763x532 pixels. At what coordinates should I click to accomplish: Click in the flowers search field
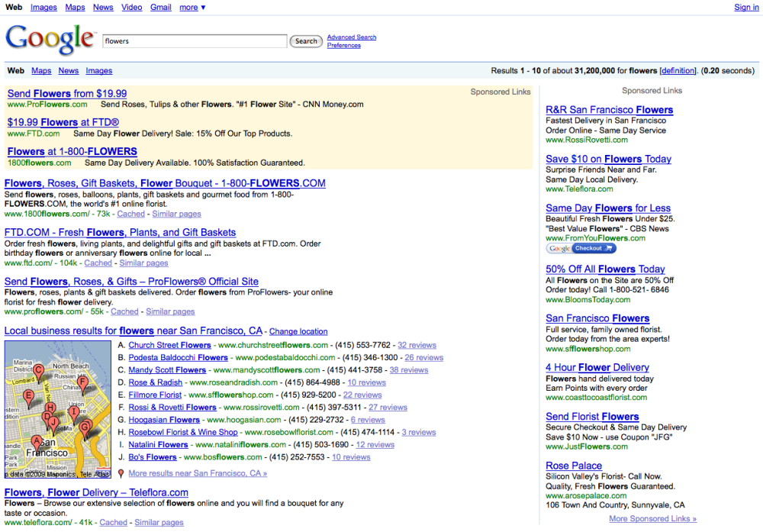point(195,41)
